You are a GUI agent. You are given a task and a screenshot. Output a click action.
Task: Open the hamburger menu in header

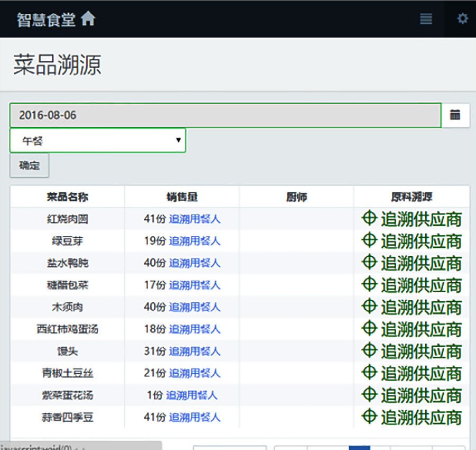click(426, 19)
